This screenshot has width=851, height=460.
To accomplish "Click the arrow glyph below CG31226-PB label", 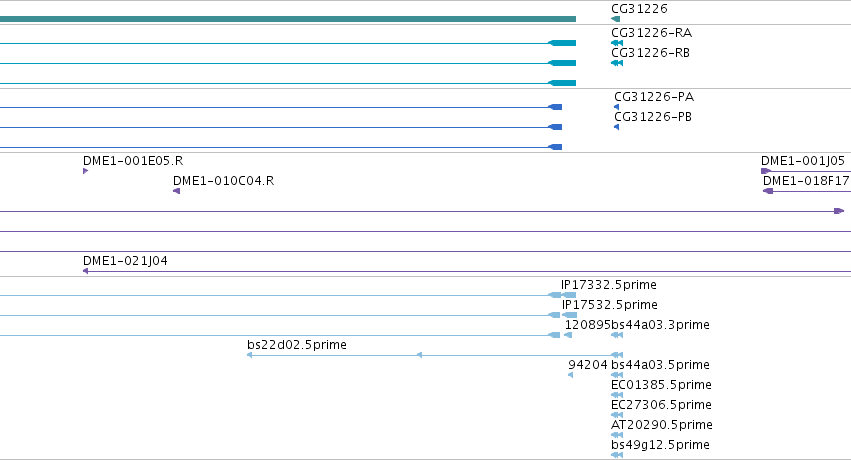I will point(617,127).
